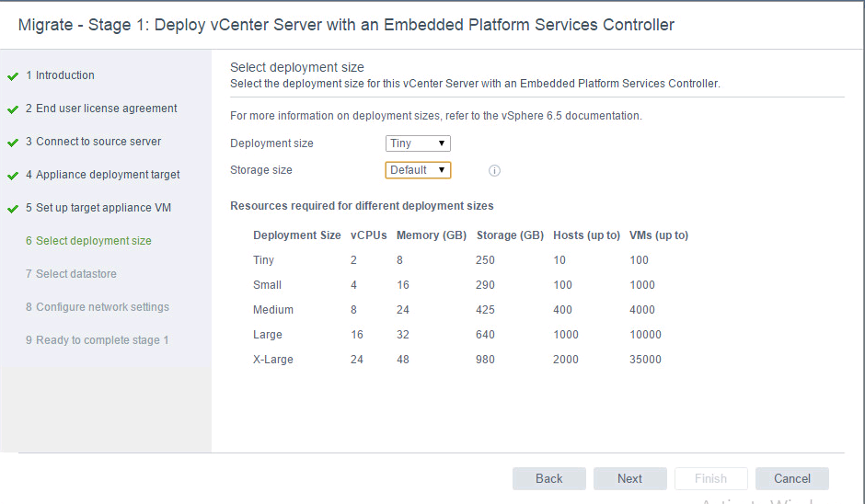The height and width of the screenshot is (504, 865).
Task: Select step 8 Configure network settings
Action: tap(98, 306)
